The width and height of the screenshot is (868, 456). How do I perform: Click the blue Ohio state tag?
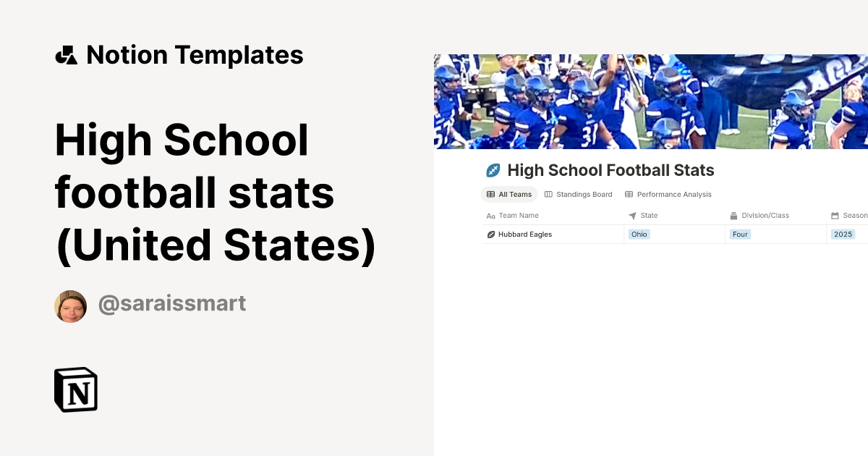coord(639,234)
